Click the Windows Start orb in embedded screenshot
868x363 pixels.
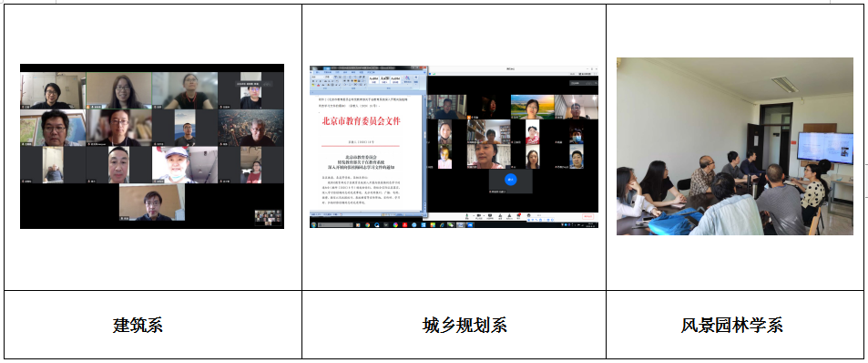tap(314, 225)
